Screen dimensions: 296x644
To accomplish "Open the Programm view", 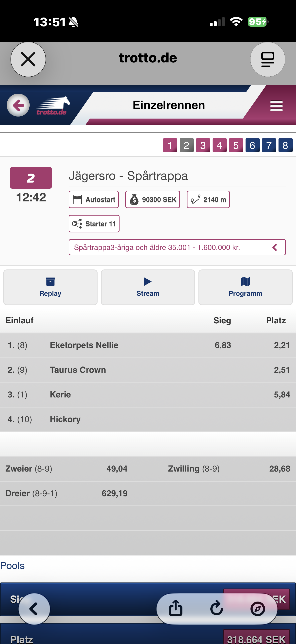I will point(245,287).
